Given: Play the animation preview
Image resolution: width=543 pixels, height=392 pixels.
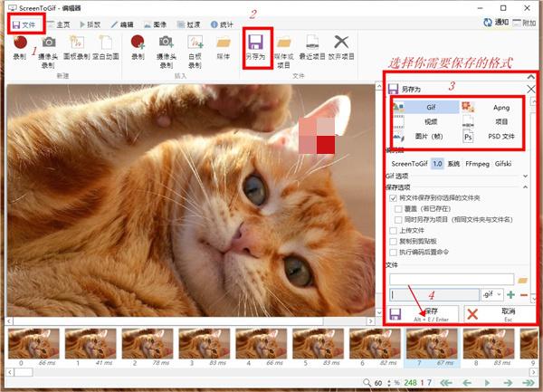Looking at the screenshot, I should point(487,383).
